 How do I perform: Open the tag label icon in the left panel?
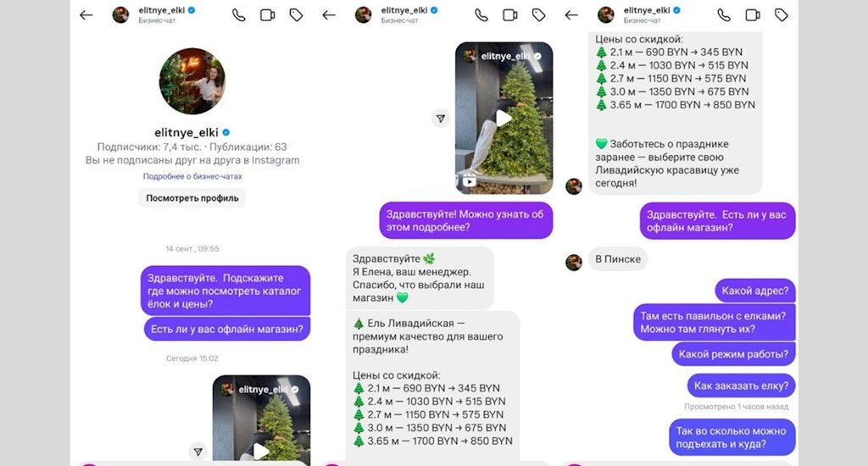click(296, 15)
